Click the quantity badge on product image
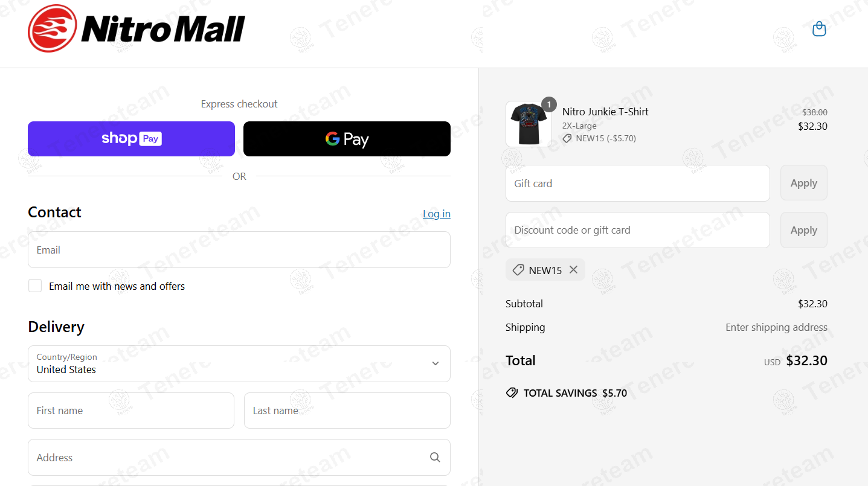This screenshot has width=868, height=486. point(548,104)
